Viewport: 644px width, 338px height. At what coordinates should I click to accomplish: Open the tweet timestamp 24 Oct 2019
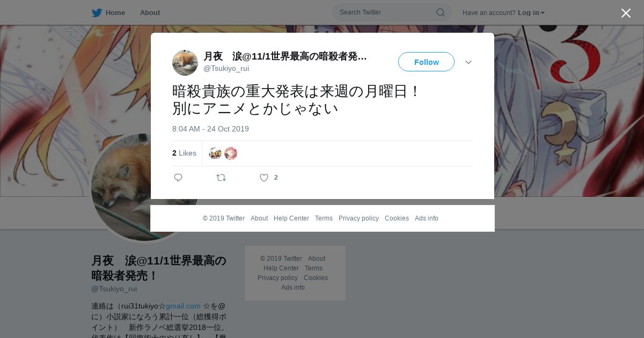210,129
